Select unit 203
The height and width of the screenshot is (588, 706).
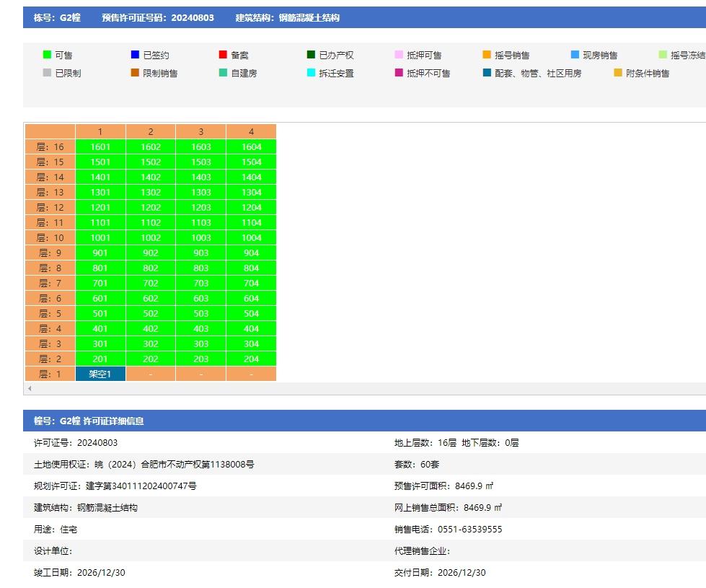coord(200,359)
